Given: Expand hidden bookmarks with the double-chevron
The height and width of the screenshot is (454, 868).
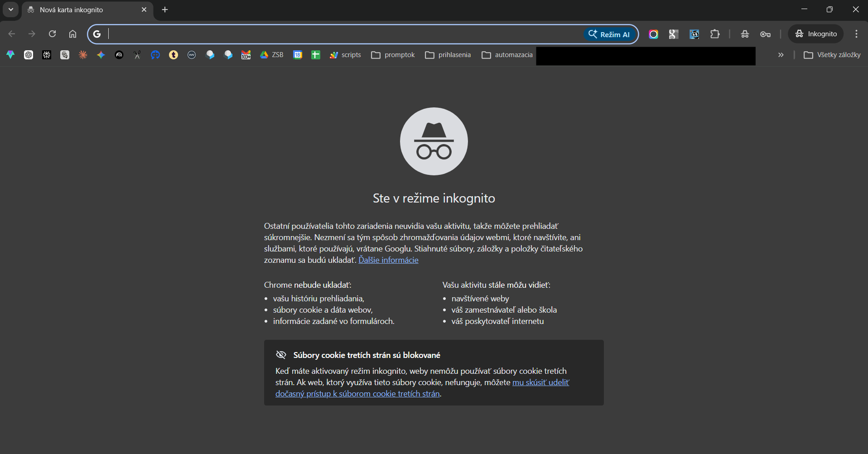Looking at the screenshot, I should pyautogui.click(x=781, y=55).
